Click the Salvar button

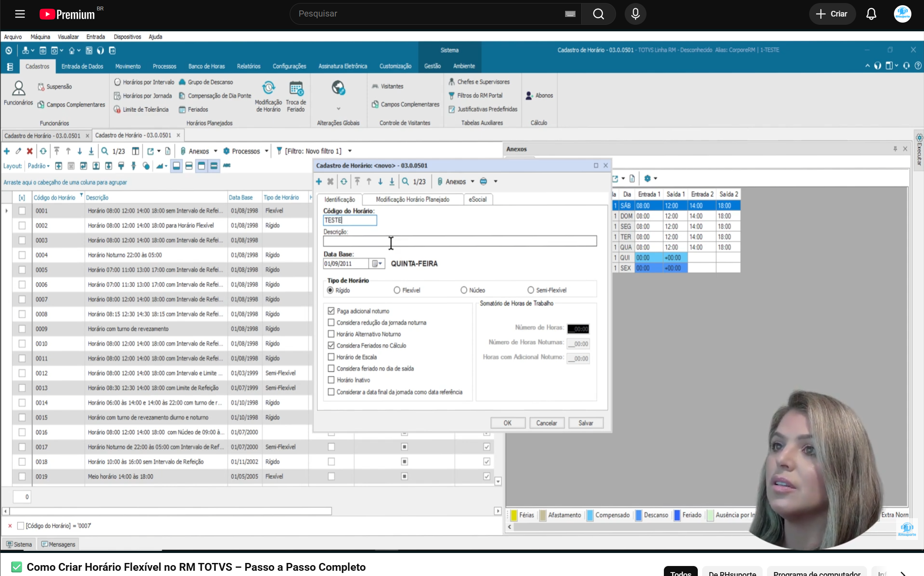586,423
